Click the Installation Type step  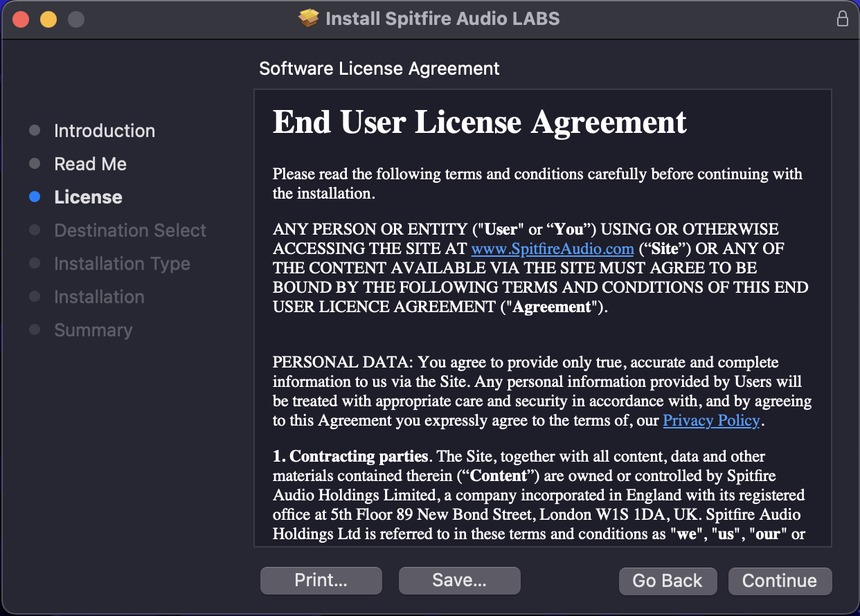tap(122, 264)
